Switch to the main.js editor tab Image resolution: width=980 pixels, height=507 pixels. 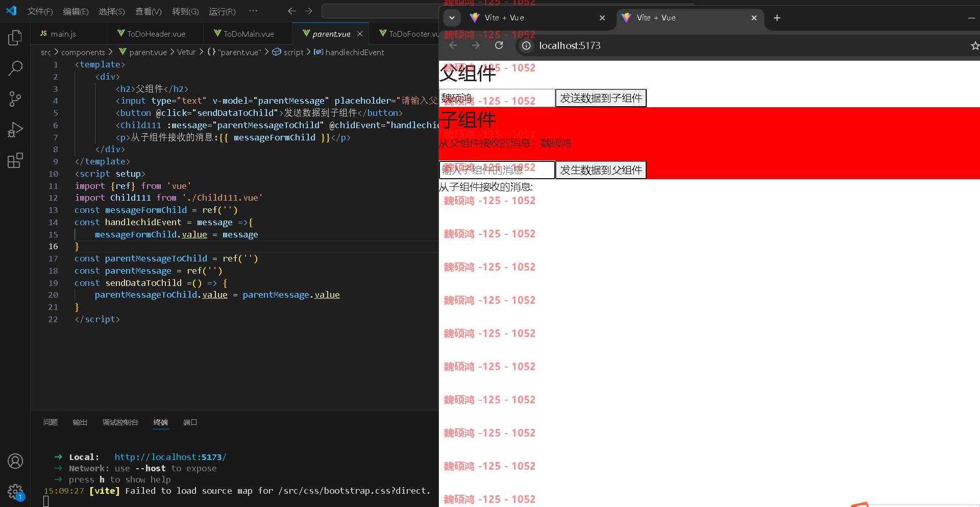69,34
